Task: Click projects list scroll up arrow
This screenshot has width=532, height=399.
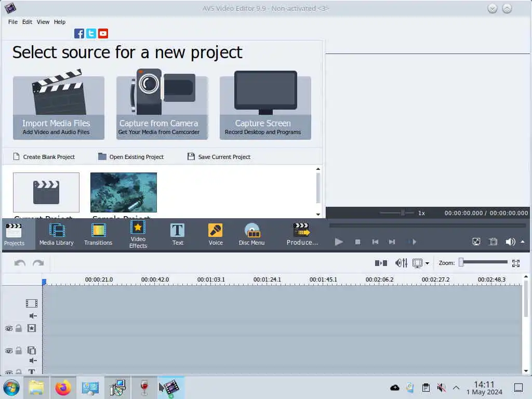Action: pyautogui.click(x=318, y=169)
